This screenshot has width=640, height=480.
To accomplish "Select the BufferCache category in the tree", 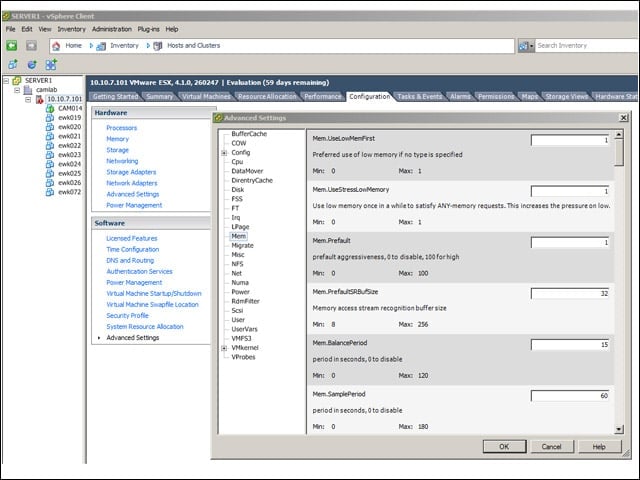I will 249,134.
